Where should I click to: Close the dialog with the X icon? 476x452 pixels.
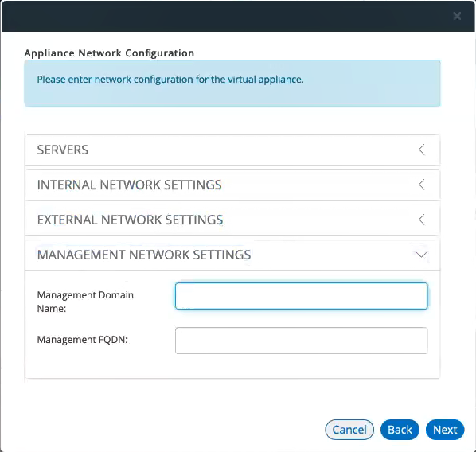pyautogui.click(x=457, y=16)
